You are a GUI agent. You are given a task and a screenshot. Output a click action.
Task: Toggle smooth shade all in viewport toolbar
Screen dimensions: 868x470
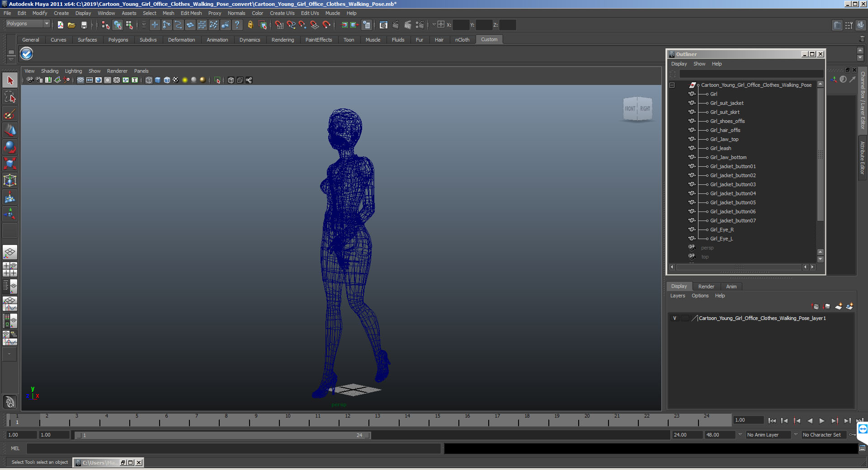click(158, 80)
